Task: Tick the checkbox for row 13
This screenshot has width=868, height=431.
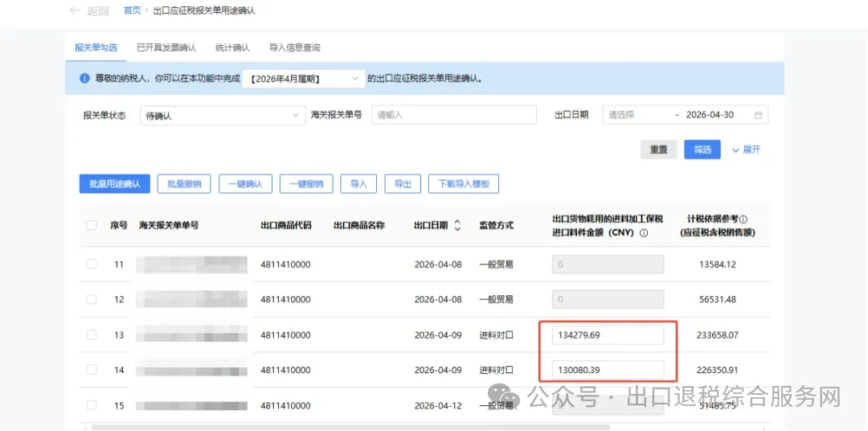Action: point(92,335)
